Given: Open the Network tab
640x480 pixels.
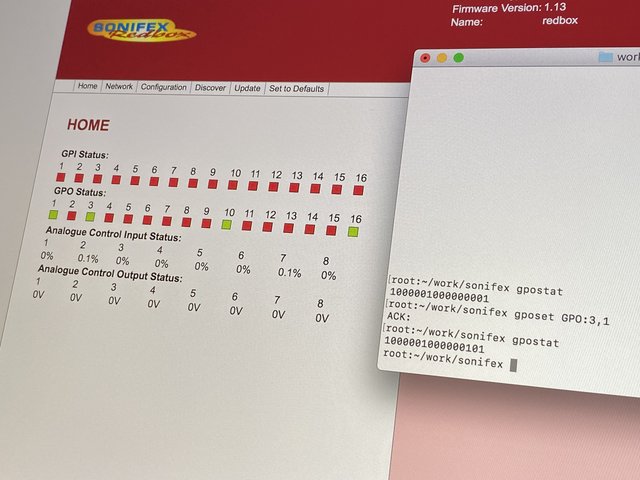Looking at the screenshot, I should tap(119, 87).
